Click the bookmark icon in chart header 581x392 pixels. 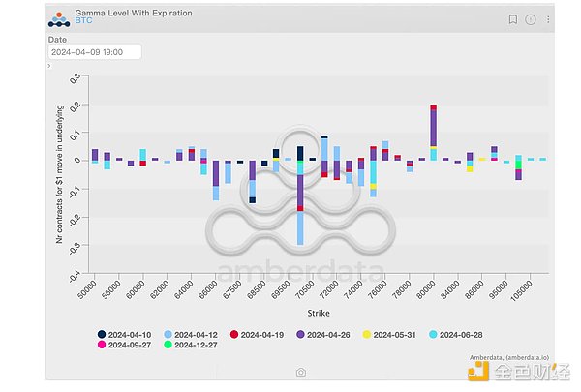[x=513, y=19]
